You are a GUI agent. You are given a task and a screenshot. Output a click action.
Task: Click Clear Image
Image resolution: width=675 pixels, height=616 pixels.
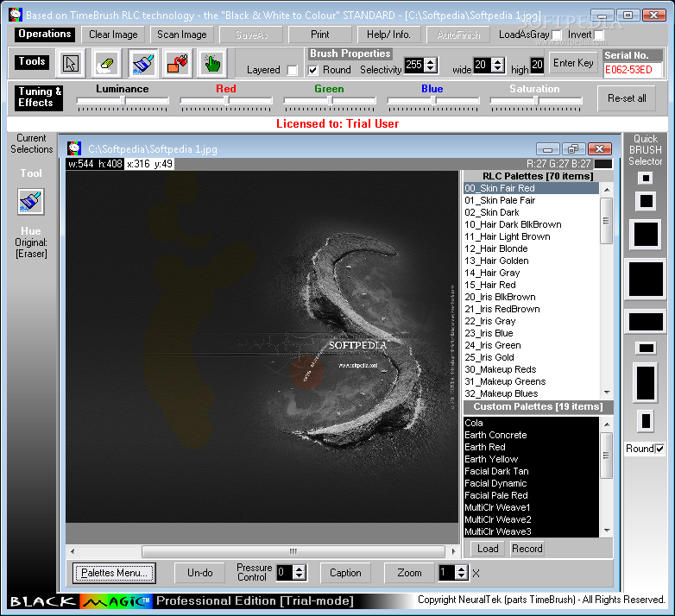click(113, 35)
